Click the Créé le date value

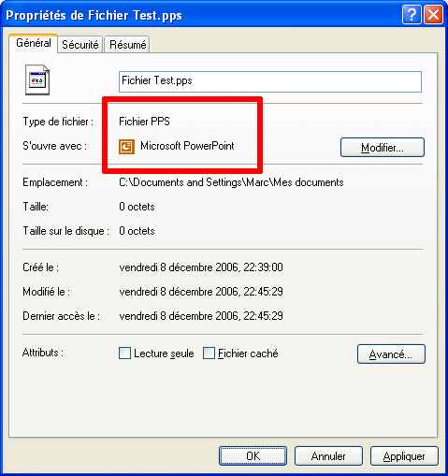(201, 267)
